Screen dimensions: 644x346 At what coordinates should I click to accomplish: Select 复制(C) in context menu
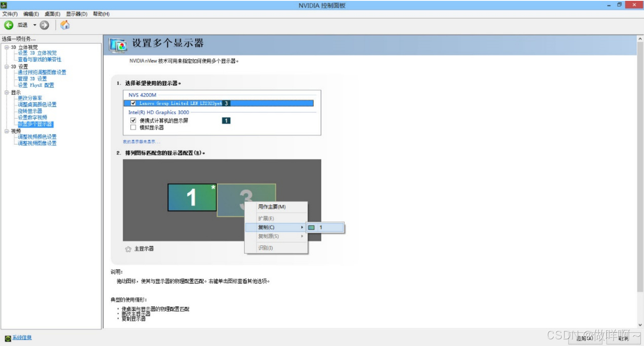(276, 227)
